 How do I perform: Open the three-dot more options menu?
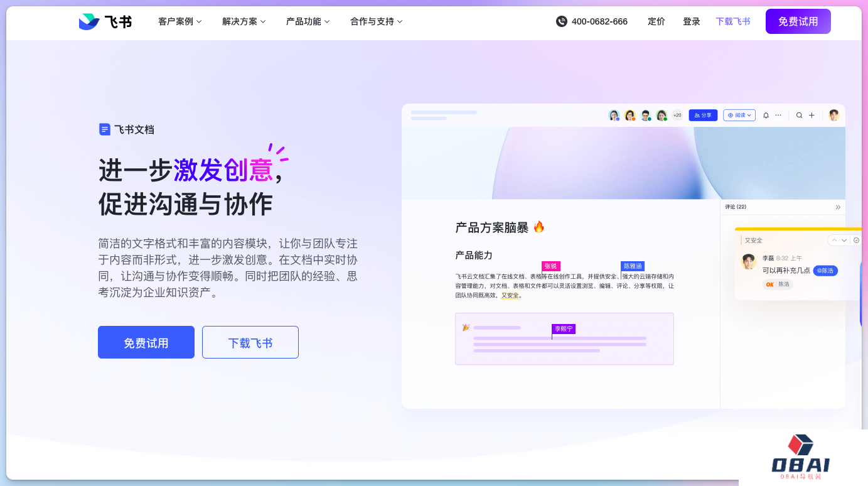pos(778,116)
